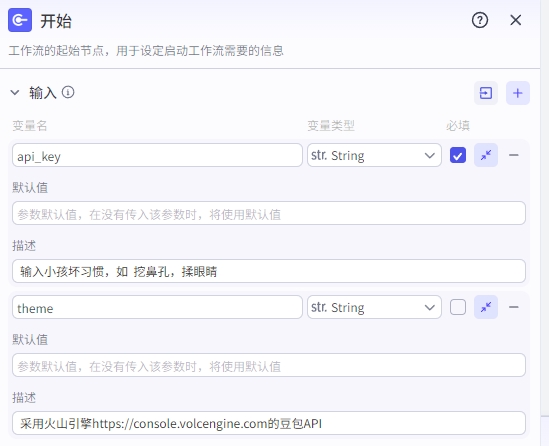Enable required checkbox for theme
This screenshot has width=549, height=446.
pos(458,307)
